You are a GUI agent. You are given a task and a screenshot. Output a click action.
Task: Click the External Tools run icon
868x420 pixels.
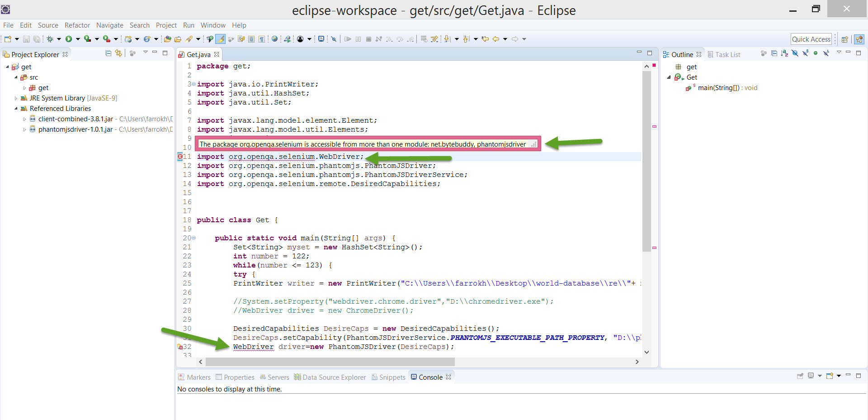[107, 39]
